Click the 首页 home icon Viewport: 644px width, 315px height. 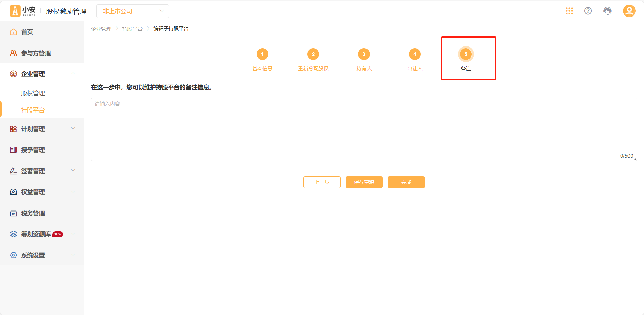coord(13,32)
